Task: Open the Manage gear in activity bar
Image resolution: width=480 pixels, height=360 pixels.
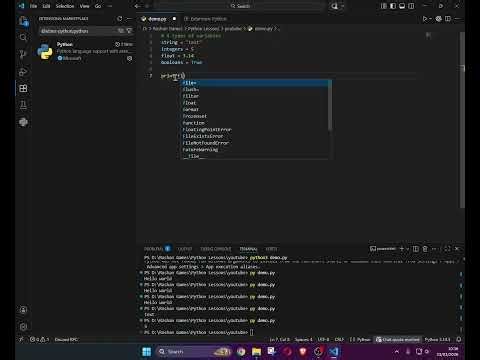Action: [x=23, y=327]
